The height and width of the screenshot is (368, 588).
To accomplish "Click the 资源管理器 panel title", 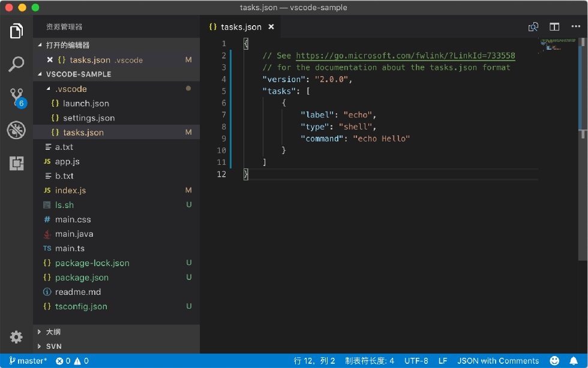I will [64, 27].
